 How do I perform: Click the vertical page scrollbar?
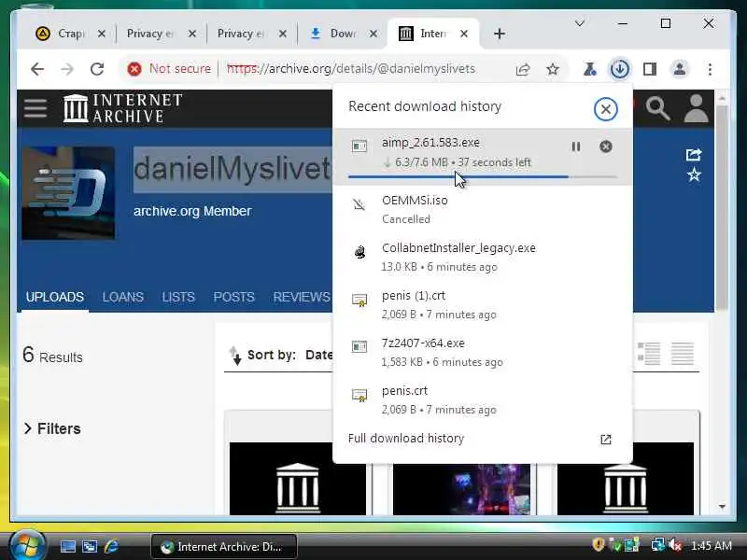[722, 207]
